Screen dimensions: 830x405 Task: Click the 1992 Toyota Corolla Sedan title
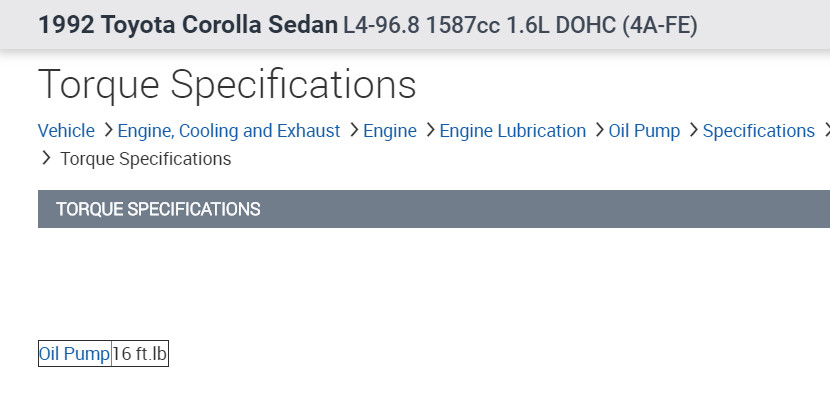pyautogui.click(x=188, y=25)
